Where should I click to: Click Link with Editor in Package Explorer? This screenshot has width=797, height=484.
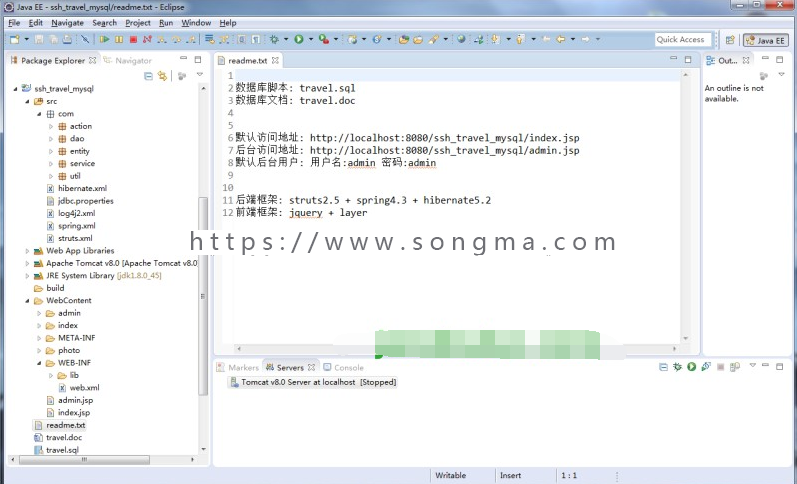pos(162,76)
